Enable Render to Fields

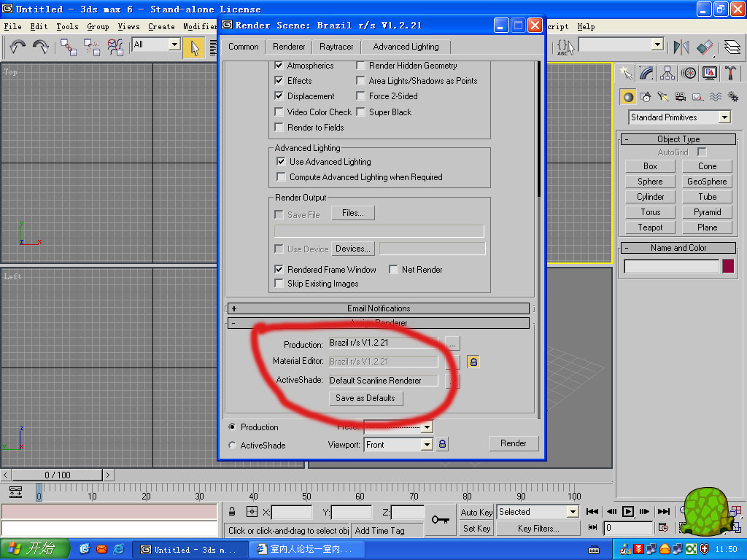pyautogui.click(x=279, y=127)
